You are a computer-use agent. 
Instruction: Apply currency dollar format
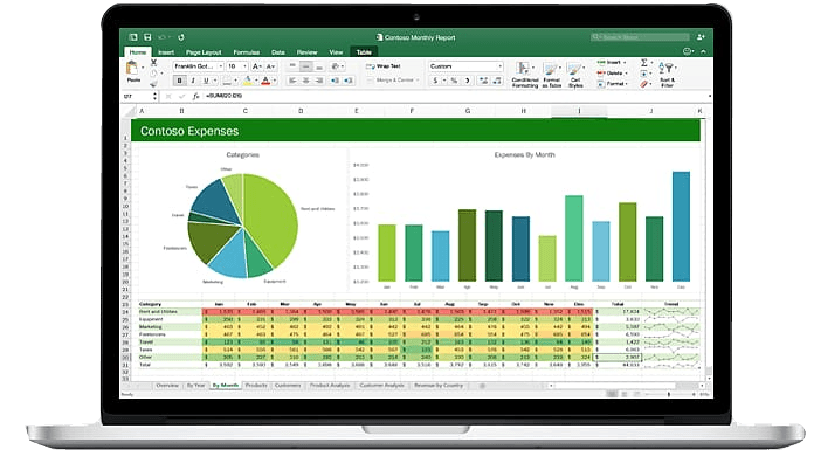[x=435, y=80]
